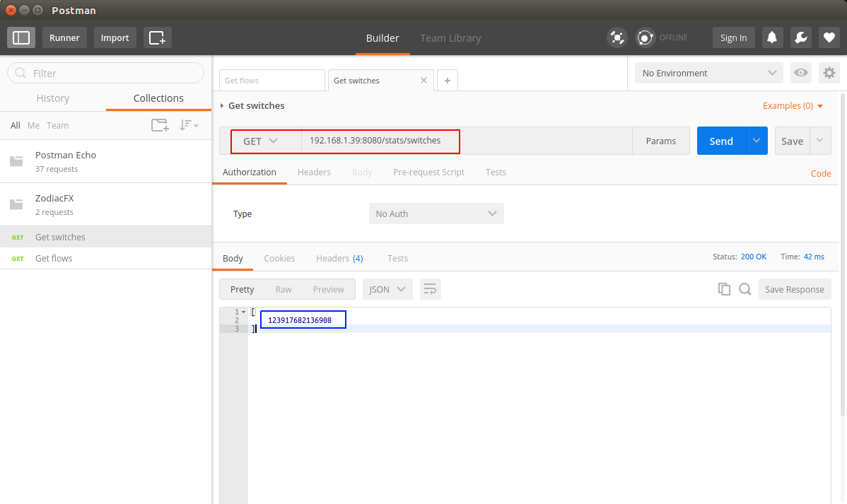Open Send button dropdown arrow
Viewport: 847px width, 504px height.
[757, 141]
